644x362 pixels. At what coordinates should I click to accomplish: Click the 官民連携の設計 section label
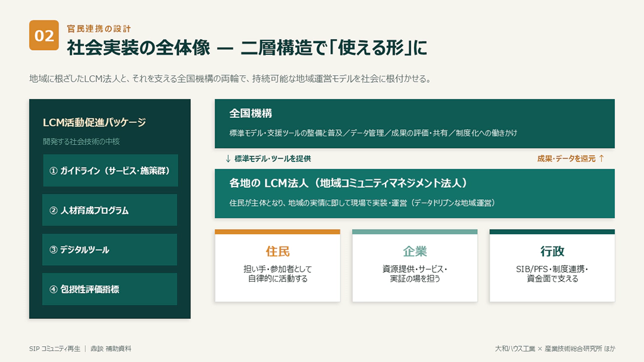pyautogui.click(x=99, y=29)
